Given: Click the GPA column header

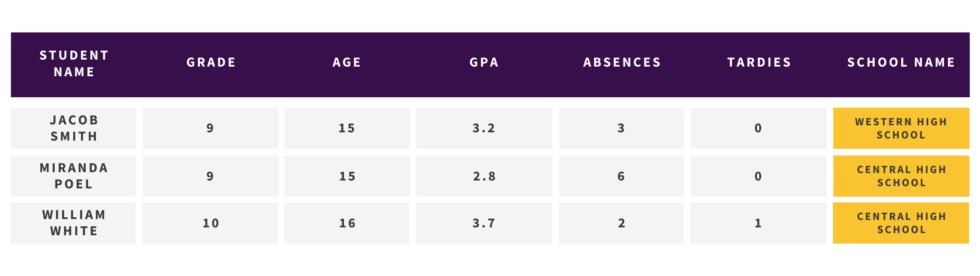Looking at the screenshot, I should [x=484, y=62].
